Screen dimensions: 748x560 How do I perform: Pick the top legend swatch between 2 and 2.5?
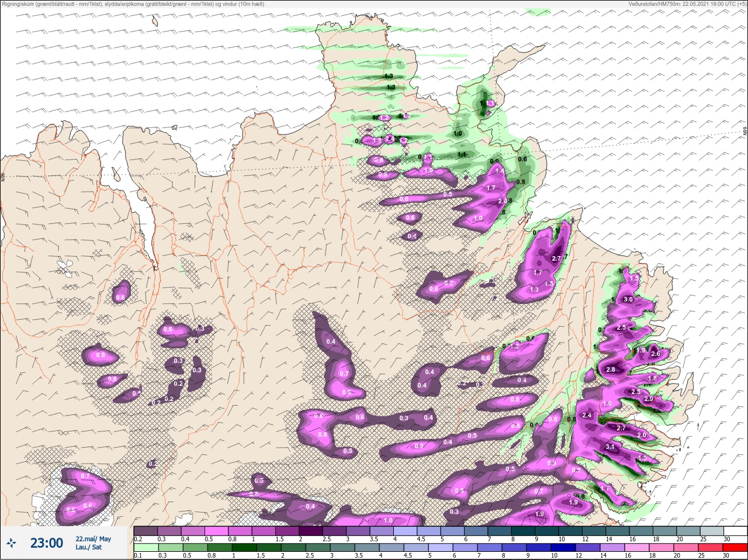click(312, 531)
